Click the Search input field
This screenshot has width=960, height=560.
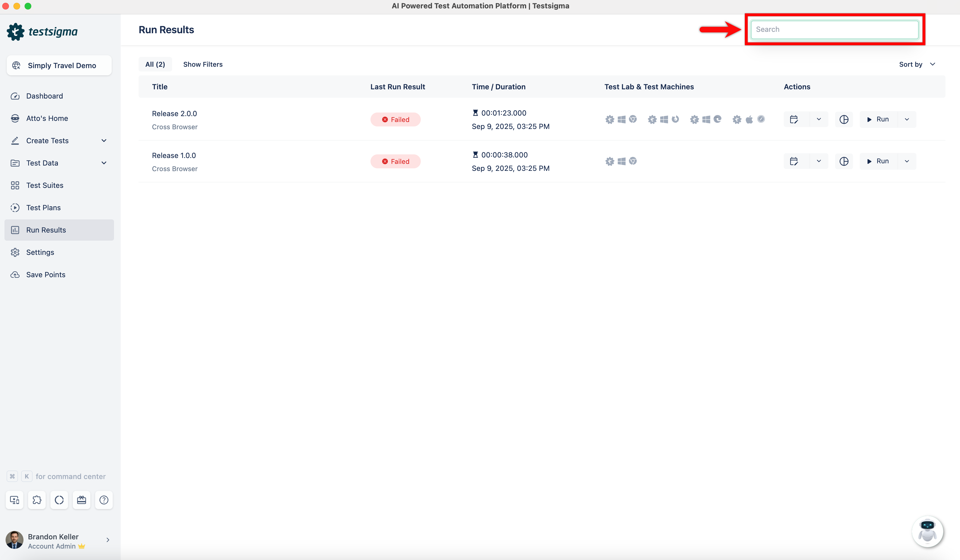coord(834,29)
